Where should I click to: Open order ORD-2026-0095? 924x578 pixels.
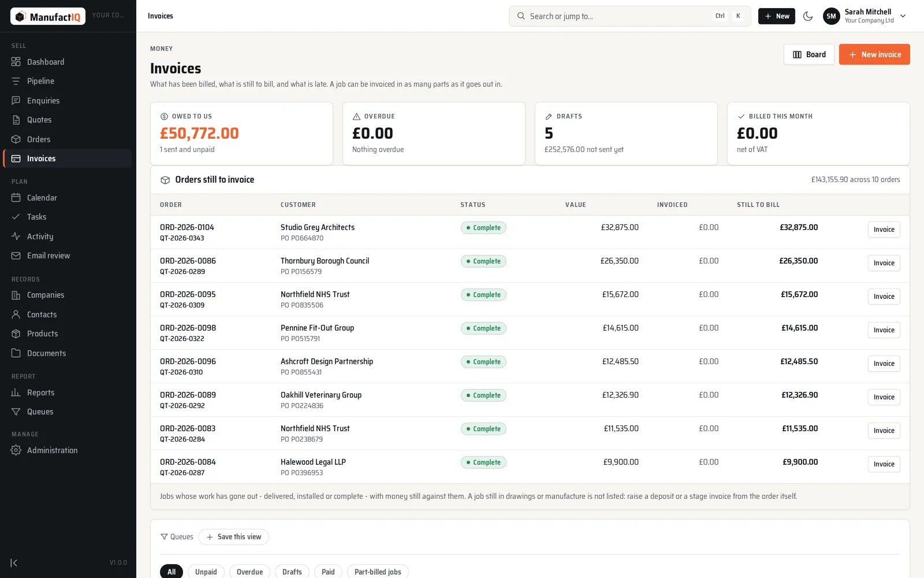coord(188,294)
